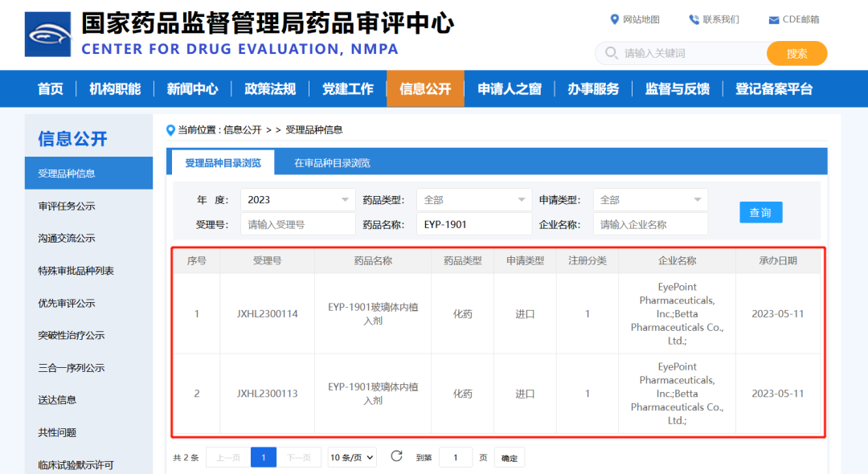Open the 年度 dropdown showing 2023
The height and width of the screenshot is (474, 868).
coord(297,199)
